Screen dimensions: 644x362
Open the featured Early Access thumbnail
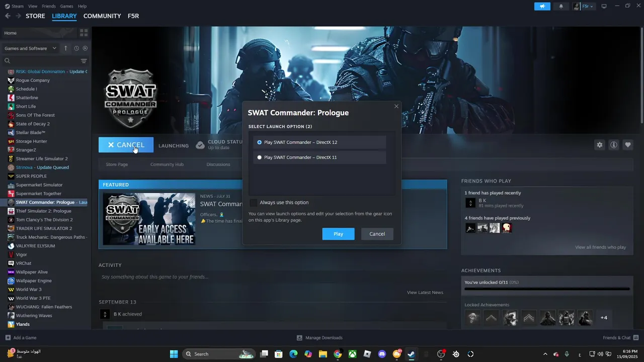pos(149,219)
